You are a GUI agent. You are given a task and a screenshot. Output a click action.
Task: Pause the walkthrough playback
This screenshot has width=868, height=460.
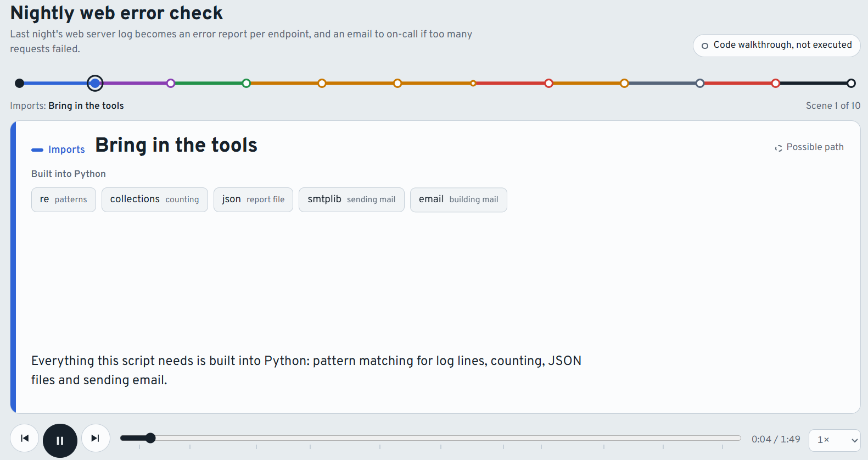pyautogui.click(x=60, y=440)
